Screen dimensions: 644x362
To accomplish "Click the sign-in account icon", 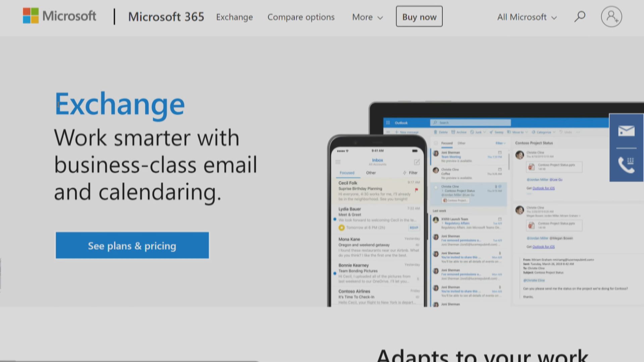I will 611,16.
